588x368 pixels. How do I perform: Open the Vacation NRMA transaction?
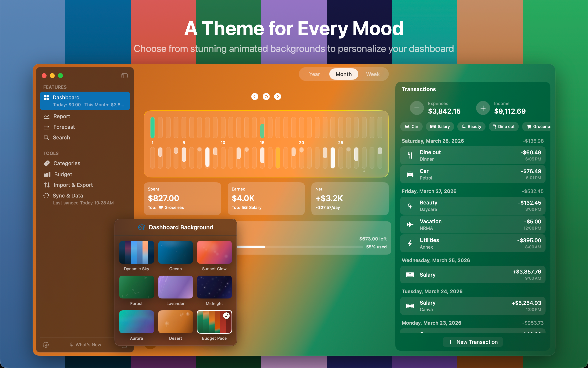click(473, 224)
